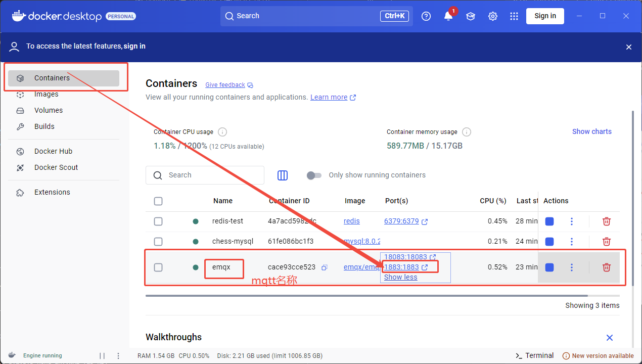Dismiss the sign in banner
The image size is (642, 364).
629,47
